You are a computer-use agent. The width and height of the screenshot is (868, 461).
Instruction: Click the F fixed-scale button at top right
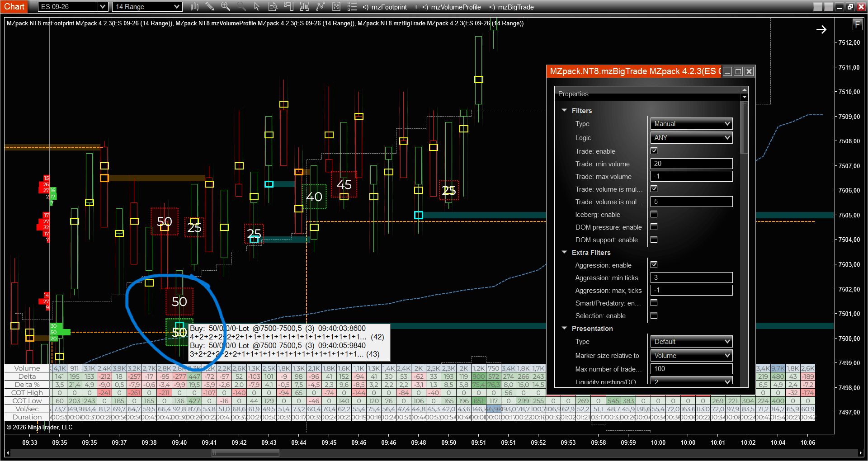tap(857, 25)
